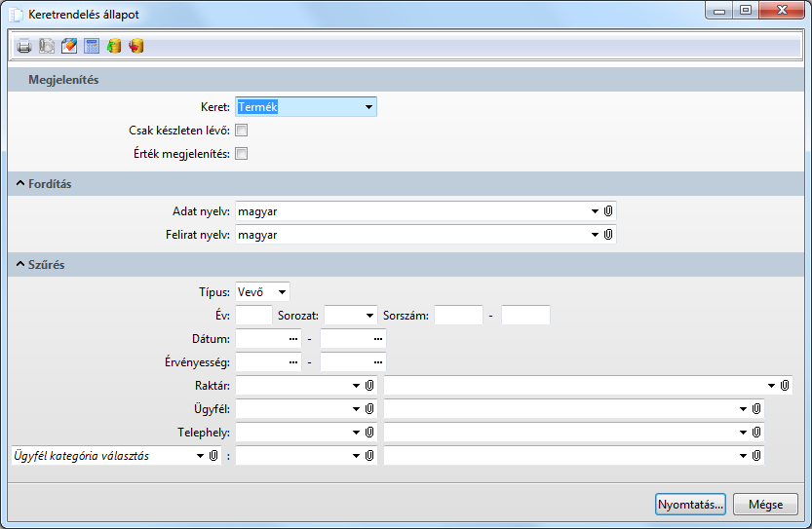Click the paperclip icon beside Adat nyelv
812x529 pixels.
coord(608,210)
